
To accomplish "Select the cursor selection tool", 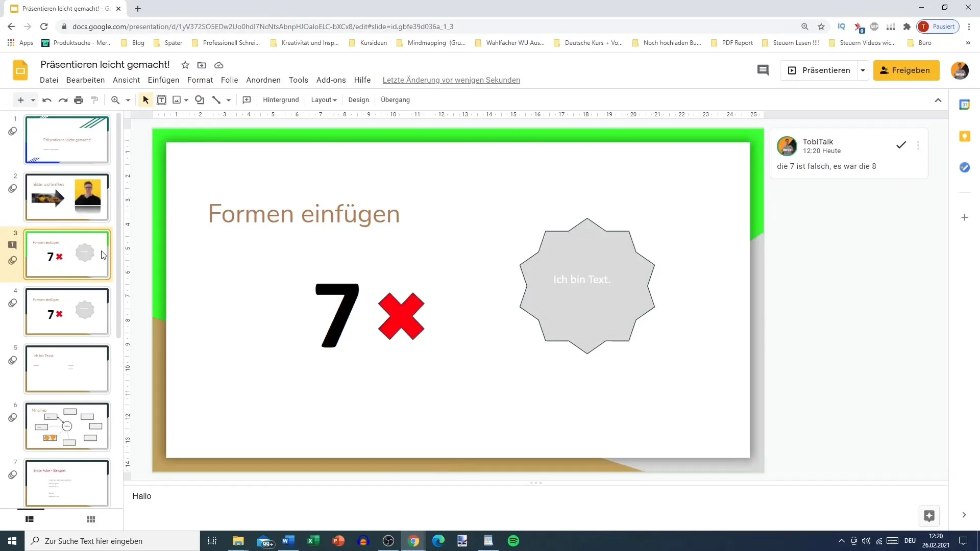I will point(145,100).
